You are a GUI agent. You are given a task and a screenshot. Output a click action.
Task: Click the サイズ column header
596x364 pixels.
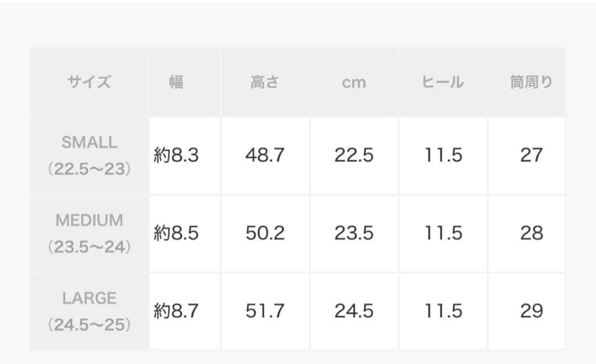(89, 82)
